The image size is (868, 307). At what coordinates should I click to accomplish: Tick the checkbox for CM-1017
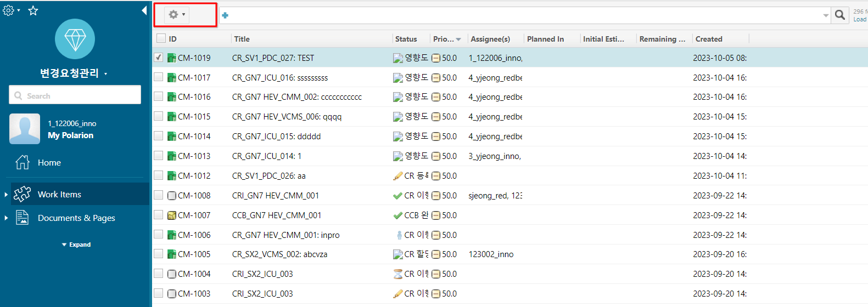(159, 77)
